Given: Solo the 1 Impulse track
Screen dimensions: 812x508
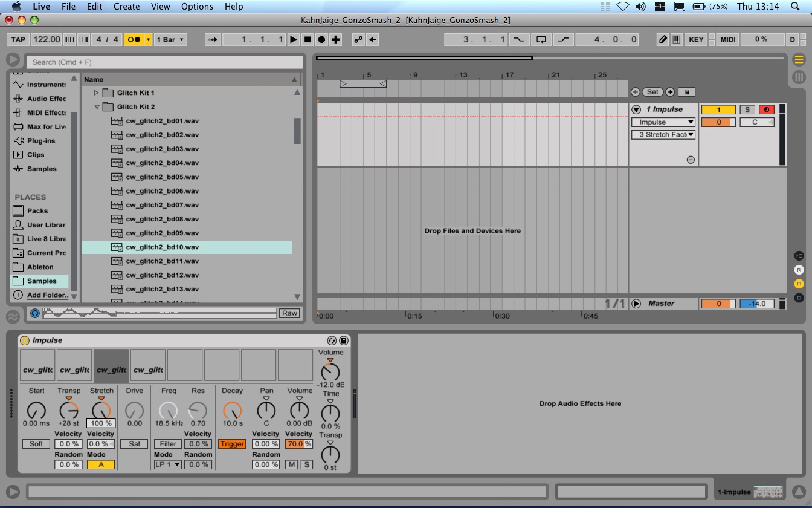Looking at the screenshot, I should pyautogui.click(x=747, y=109).
